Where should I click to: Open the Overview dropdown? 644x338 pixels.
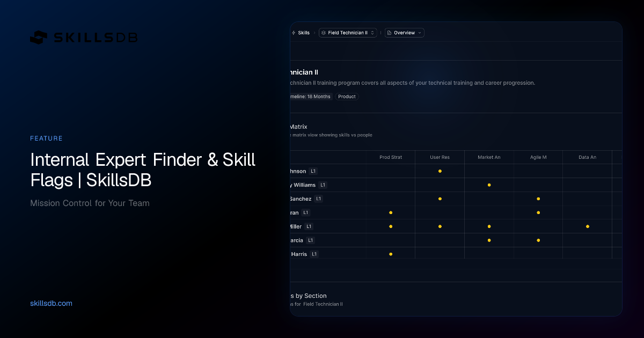click(x=404, y=33)
